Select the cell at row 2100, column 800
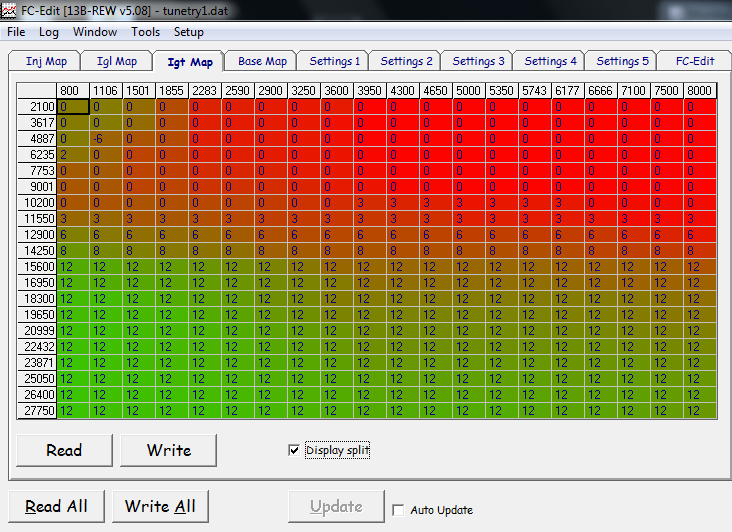 click(74, 106)
